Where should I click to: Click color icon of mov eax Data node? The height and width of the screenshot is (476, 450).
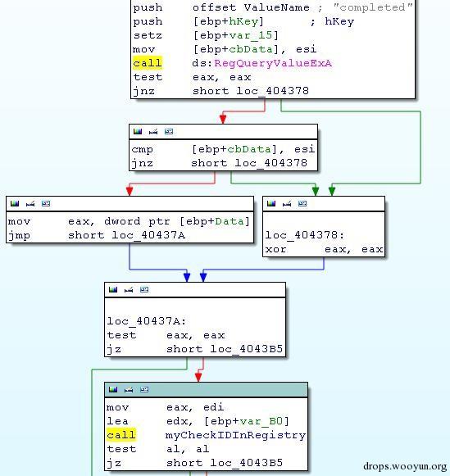[x=15, y=203]
